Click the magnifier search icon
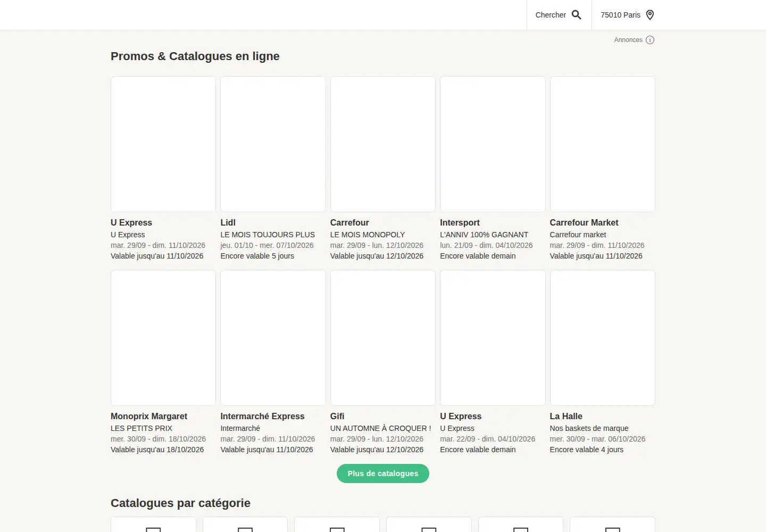 coord(576,15)
